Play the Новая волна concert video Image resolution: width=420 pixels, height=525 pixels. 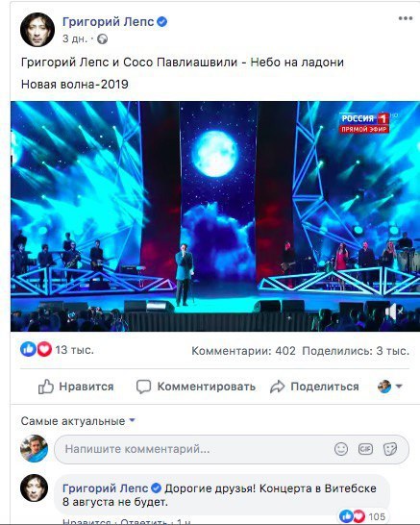(x=215, y=216)
